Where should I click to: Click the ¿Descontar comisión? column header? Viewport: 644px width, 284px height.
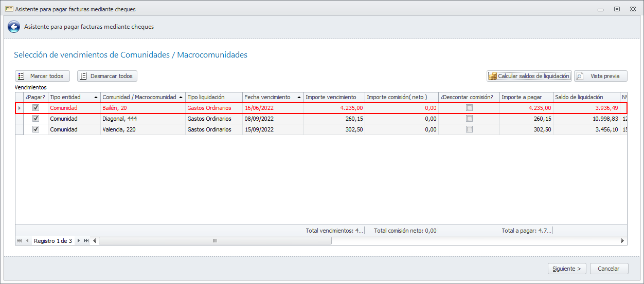[469, 97]
